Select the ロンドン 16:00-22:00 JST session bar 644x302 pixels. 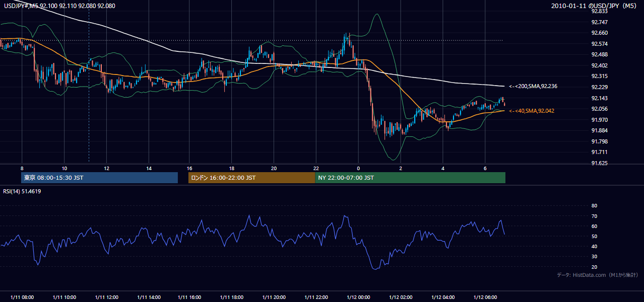click(x=251, y=178)
